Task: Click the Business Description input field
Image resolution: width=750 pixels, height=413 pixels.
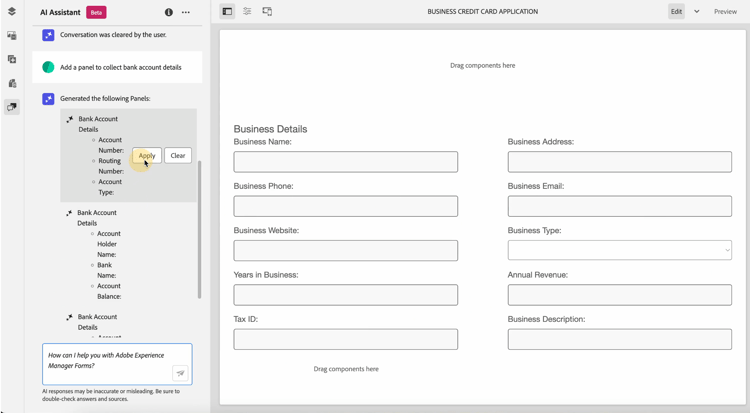Action: 619,339
